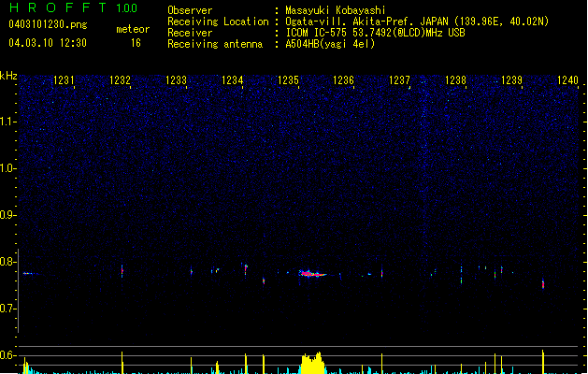Click the wide yellow intensity burst below 1235
This screenshot has height=374, width=588.
click(312, 363)
